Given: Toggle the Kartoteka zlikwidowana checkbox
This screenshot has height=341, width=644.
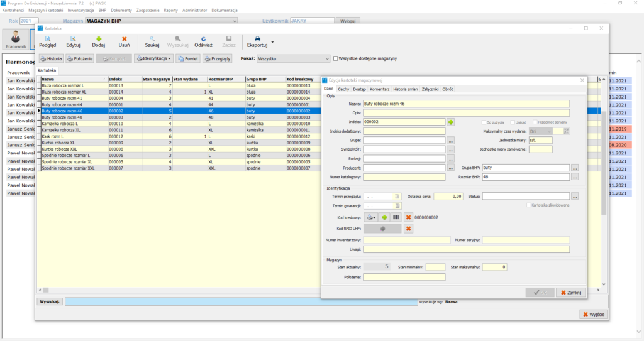Looking at the screenshot, I should tap(529, 205).
